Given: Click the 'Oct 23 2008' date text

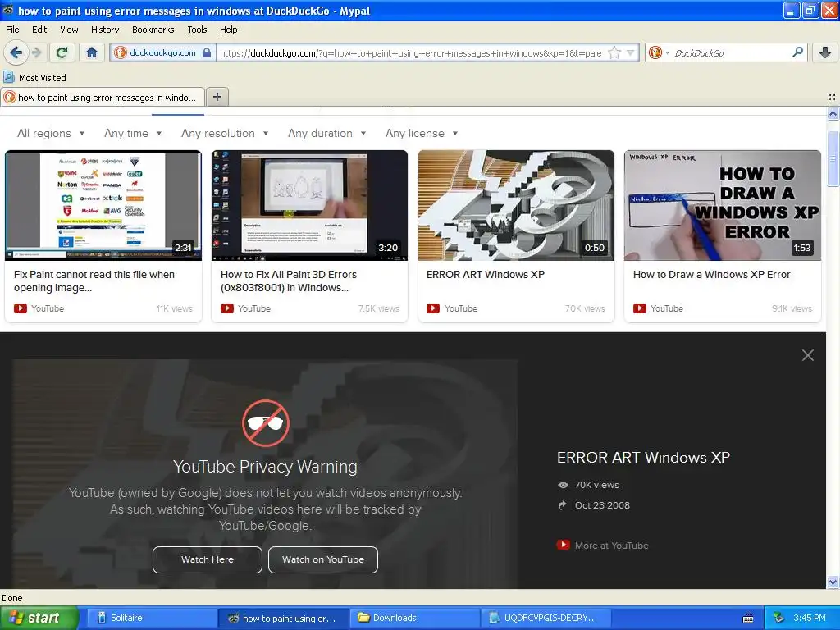Looking at the screenshot, I should pos(602,505).
